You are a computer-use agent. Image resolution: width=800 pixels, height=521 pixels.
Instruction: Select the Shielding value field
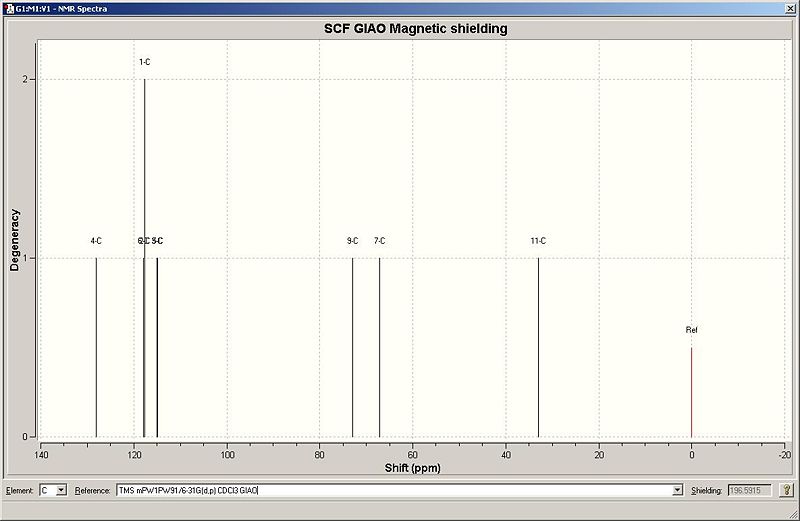(749, 490)
